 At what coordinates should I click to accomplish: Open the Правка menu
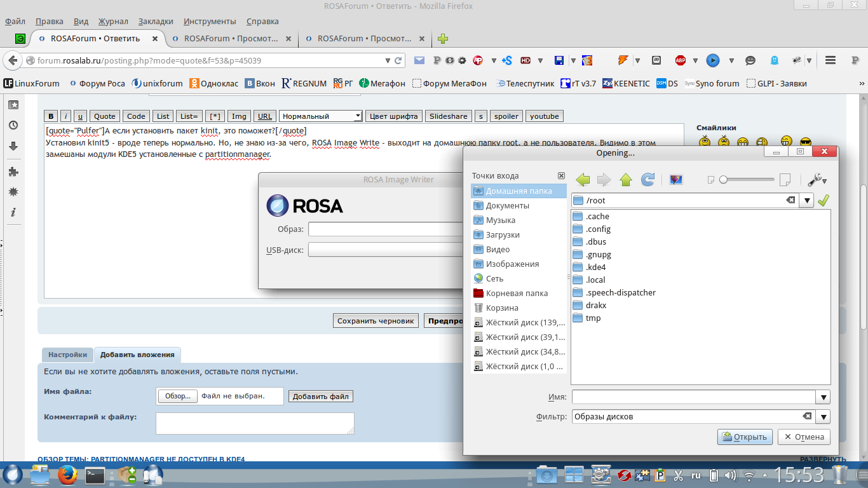pyautogui.click(x=50, y=21)
